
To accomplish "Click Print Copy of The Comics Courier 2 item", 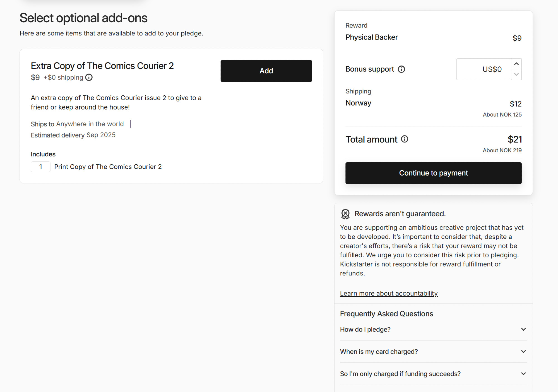I will (108, 167).
